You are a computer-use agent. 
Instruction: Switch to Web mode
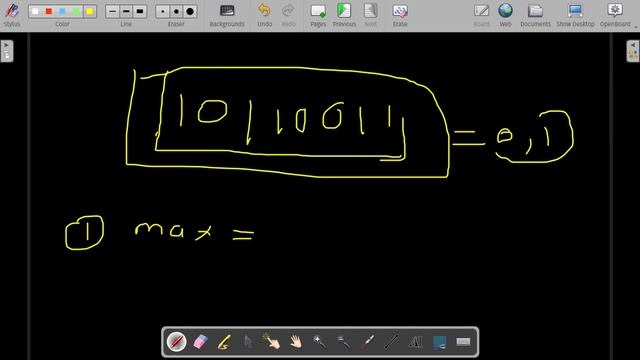(x=505, y=16)
